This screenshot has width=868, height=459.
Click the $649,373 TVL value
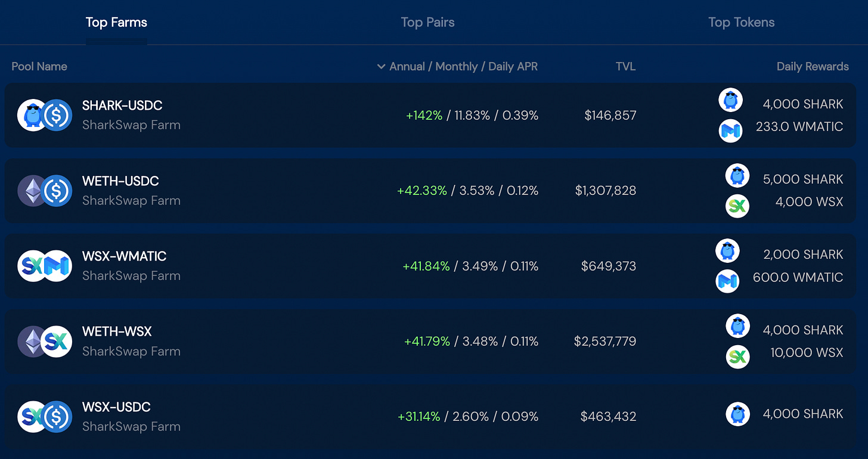click(x=609, y=266)
